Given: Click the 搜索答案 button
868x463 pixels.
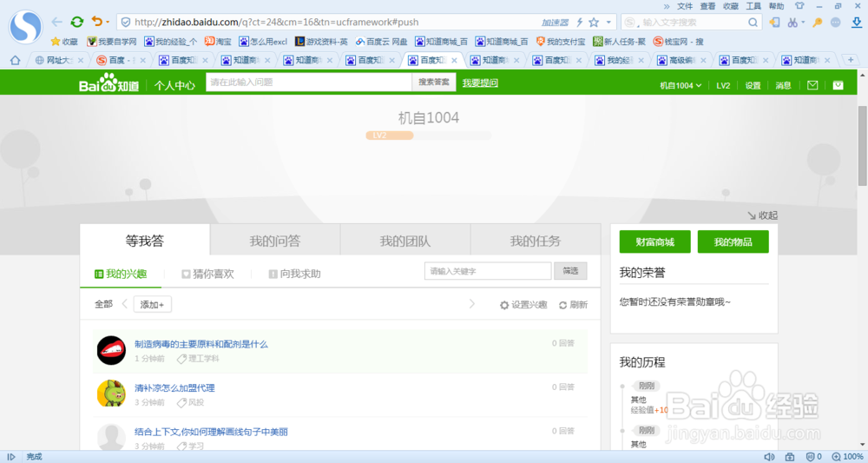Looking at the screenshot, I should (434, 82).
